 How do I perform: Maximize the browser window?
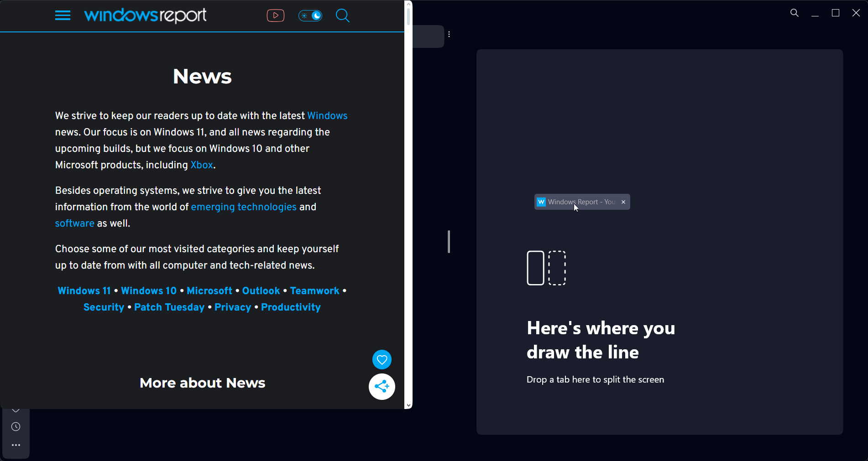coord(836,13)
